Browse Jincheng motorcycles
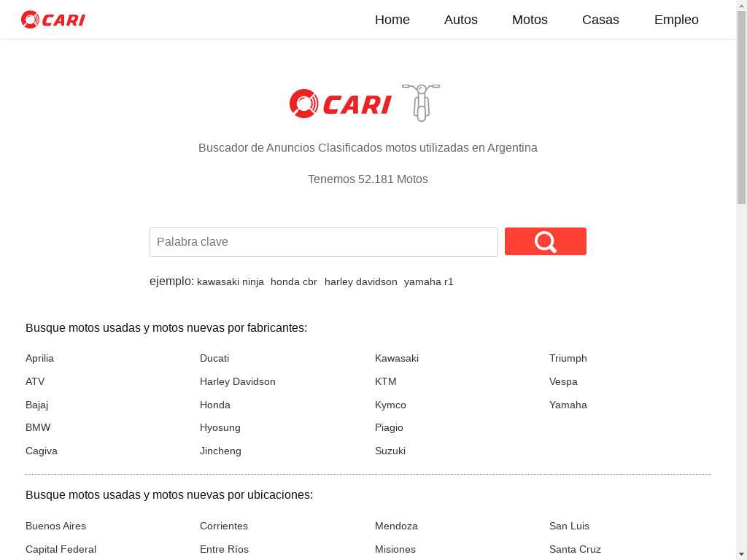This screenshot has width=747, height=560. 220,451
